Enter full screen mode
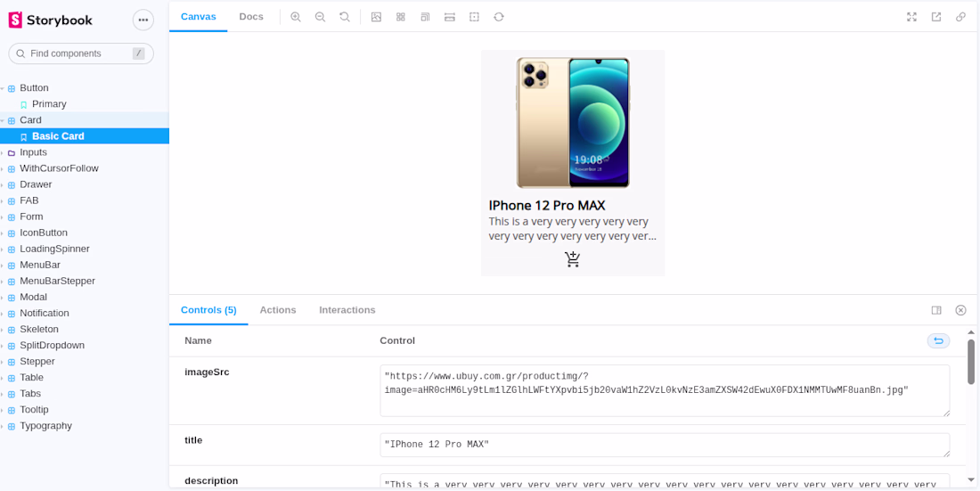 pyautogui.click(x=912, y=17)
